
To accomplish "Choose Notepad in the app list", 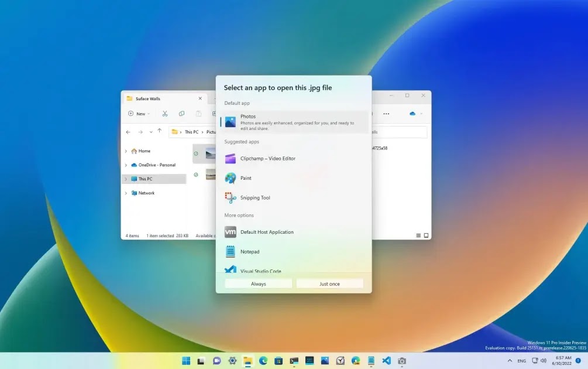I will (x=294, y=251).
